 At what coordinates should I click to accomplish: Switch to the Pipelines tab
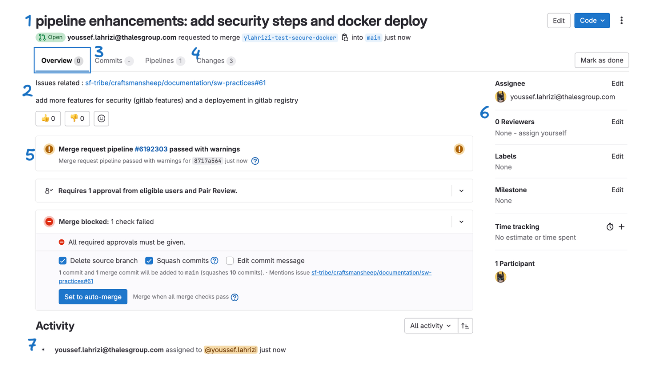pos(165,61)
